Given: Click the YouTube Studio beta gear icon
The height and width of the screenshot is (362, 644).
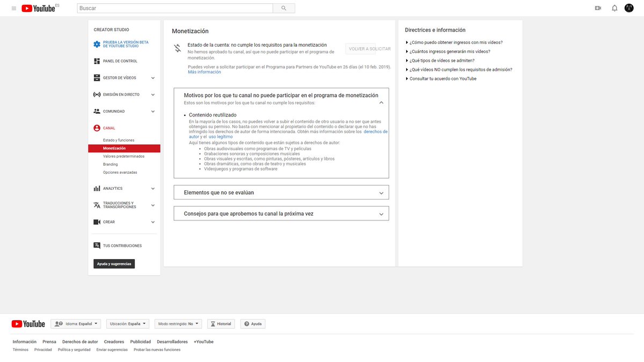Looking at the screenshot, I should point(97,44).
